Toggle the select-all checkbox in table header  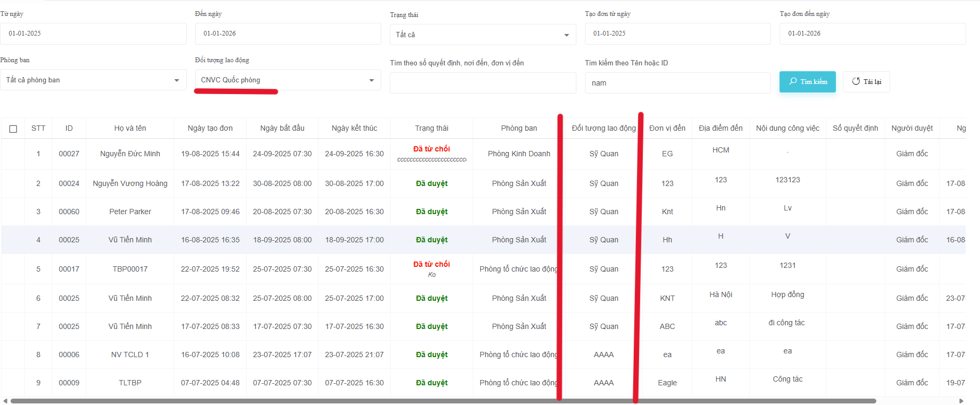click(x=13, y=129)
